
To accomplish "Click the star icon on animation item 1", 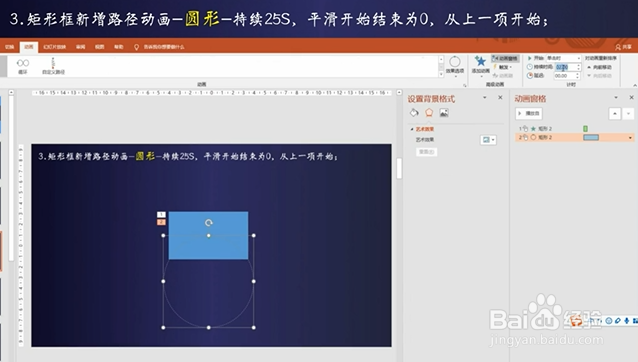I will (533, 129).
